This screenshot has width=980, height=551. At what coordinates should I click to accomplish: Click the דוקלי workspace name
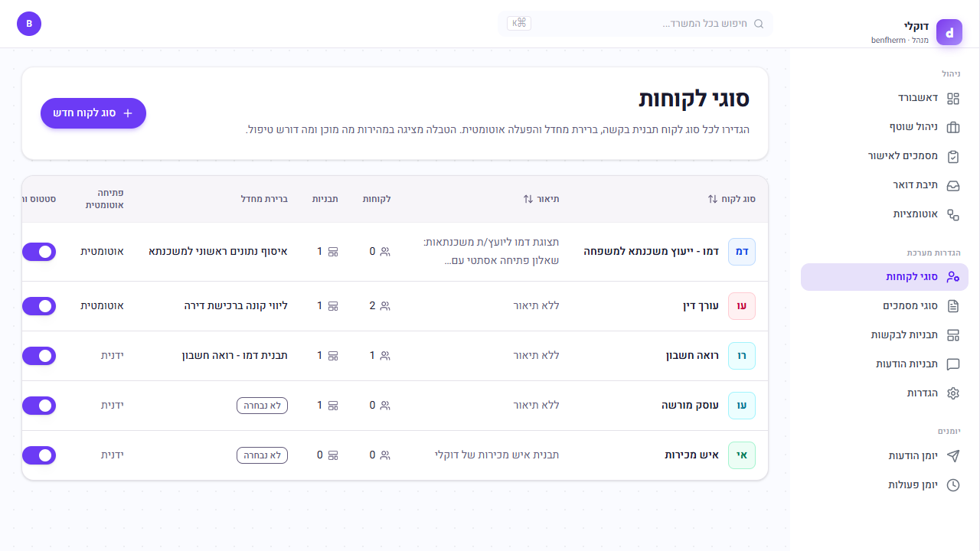[916, 26]
